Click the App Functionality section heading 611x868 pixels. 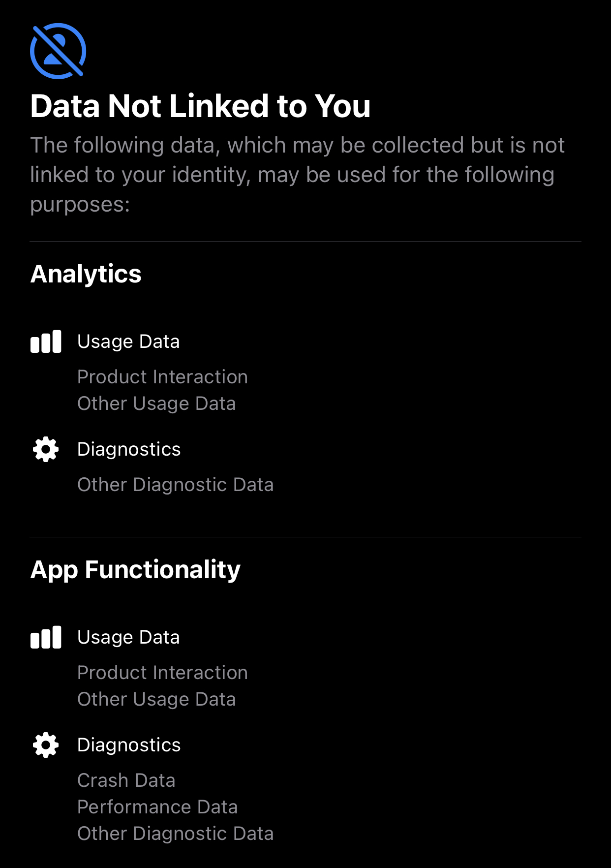(135, 570)
